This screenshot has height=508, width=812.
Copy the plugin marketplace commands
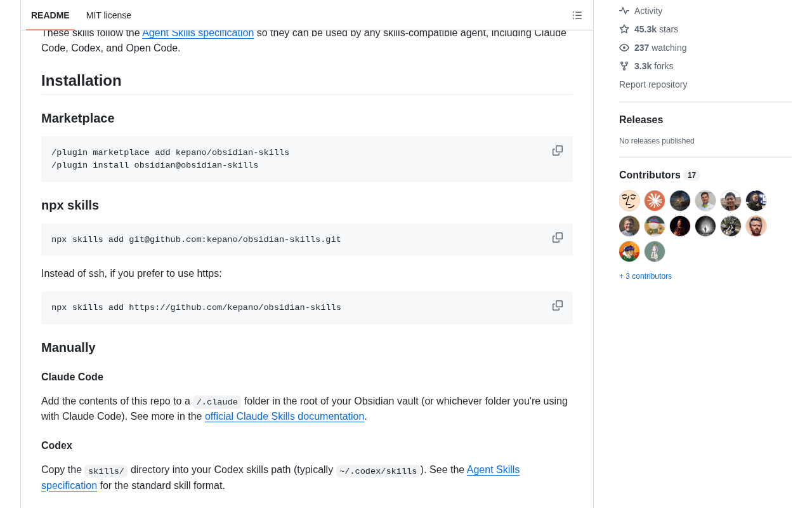[558, 150]
